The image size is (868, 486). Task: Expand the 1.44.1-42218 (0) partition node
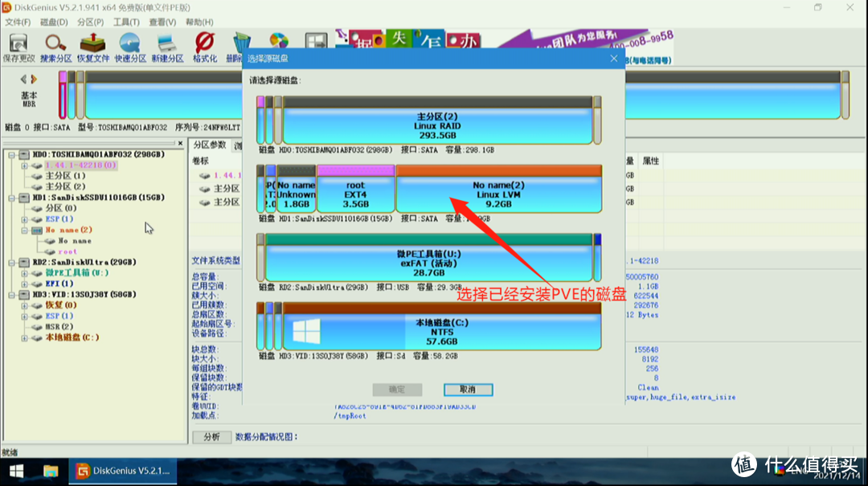point(24,165)
